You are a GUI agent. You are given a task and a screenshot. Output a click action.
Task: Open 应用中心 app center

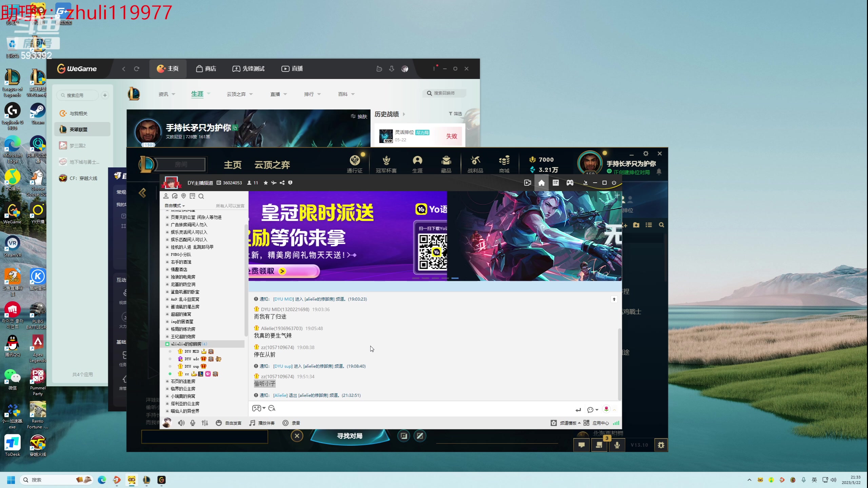596,423
